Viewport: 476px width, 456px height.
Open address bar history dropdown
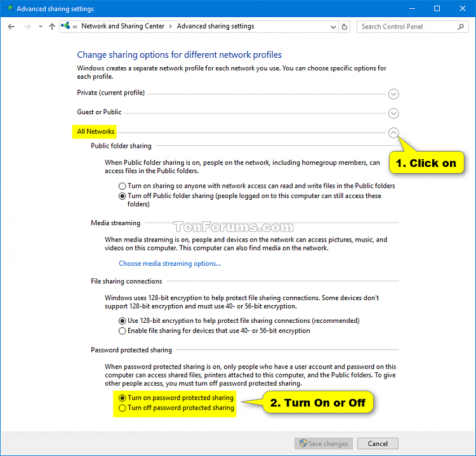[333, 27]
